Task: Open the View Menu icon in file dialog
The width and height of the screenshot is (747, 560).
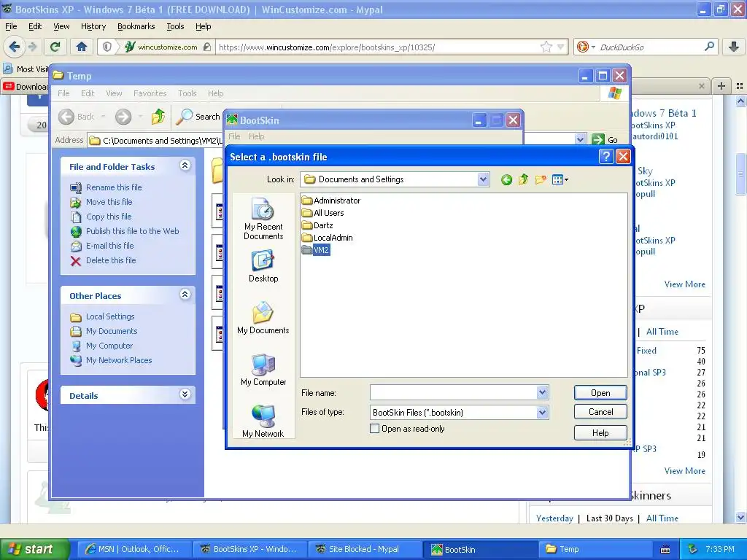Action: (x=560, y=179)
